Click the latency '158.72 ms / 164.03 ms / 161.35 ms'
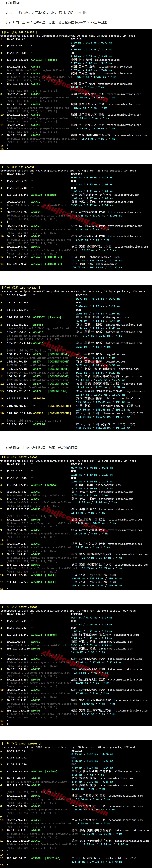Screen dimensions: 152x868 click(97, 267)
